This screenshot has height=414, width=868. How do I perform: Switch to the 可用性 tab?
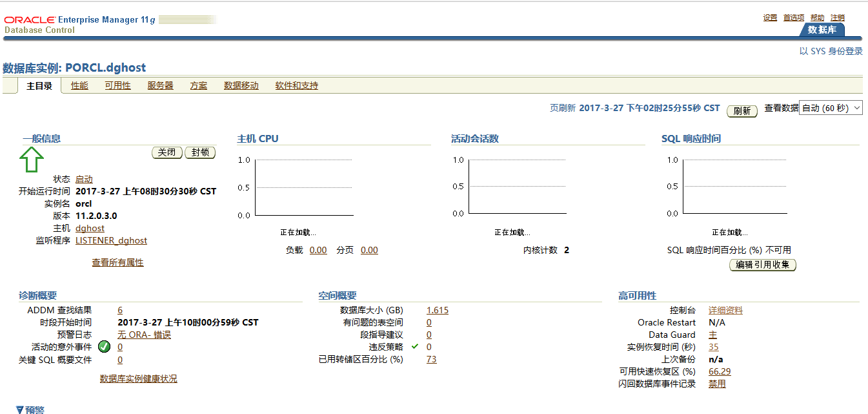[117, 85]
